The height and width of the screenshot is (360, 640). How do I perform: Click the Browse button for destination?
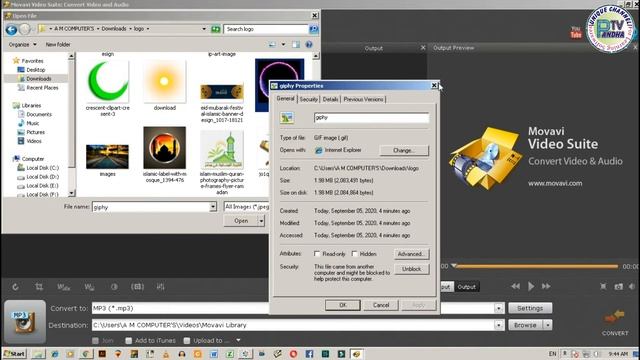525,325
